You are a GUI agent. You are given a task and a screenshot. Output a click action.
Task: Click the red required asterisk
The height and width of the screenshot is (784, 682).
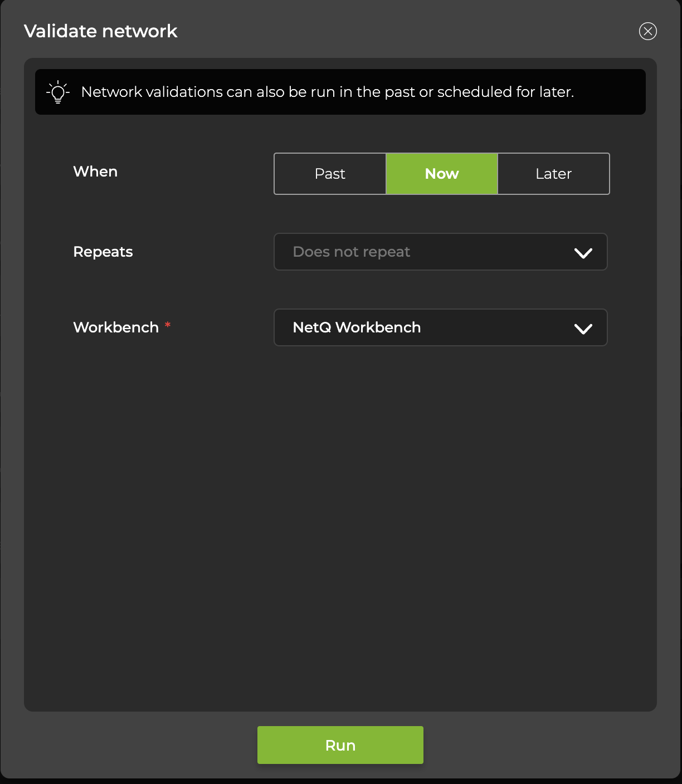point(168,325)
